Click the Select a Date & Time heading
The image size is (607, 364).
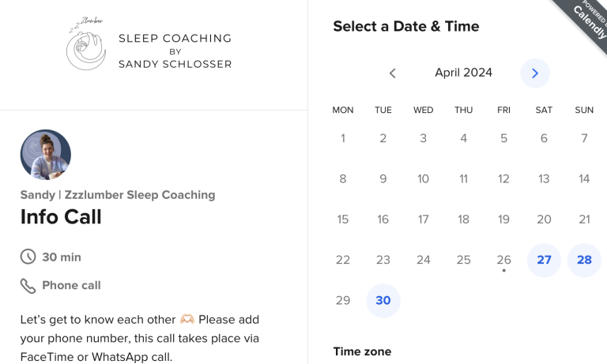(406, 26)
